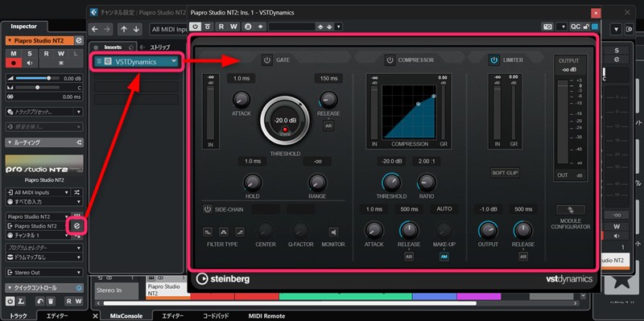Open the plug-in preset management dropdown
Viewport: 644px width, 321px height.
(338, 27)
